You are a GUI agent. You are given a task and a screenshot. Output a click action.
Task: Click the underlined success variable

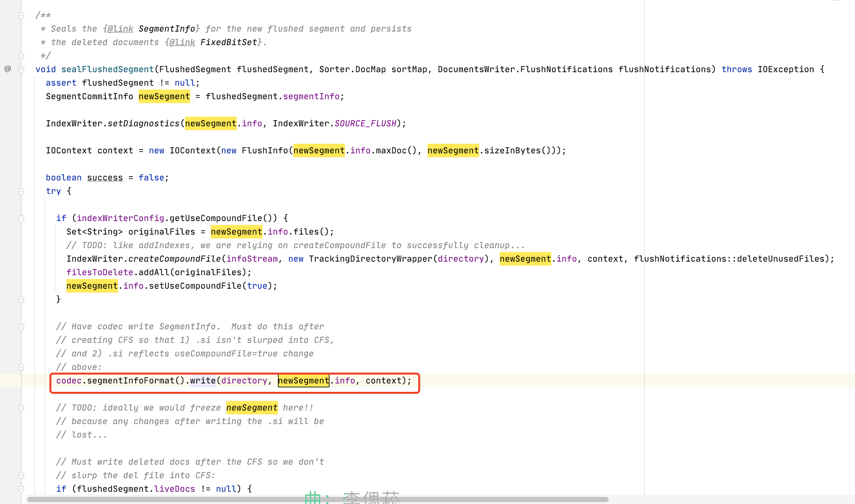(x=105, y=178)
